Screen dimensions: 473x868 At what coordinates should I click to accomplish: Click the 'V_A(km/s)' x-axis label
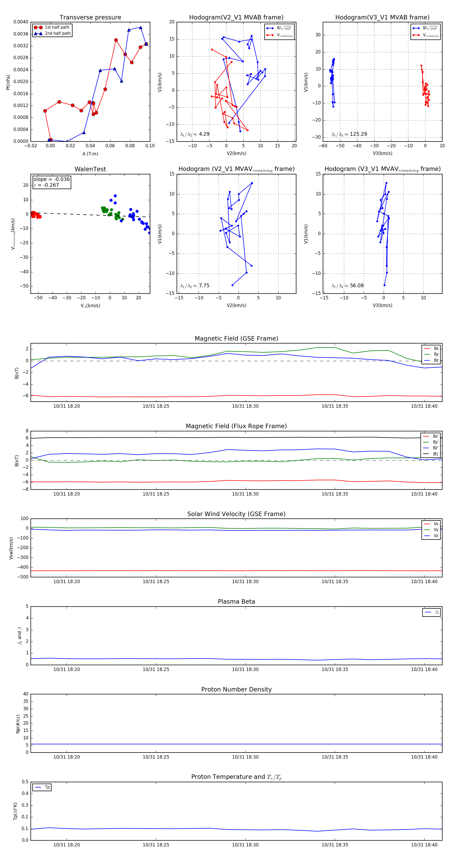(x=90, y=306)
